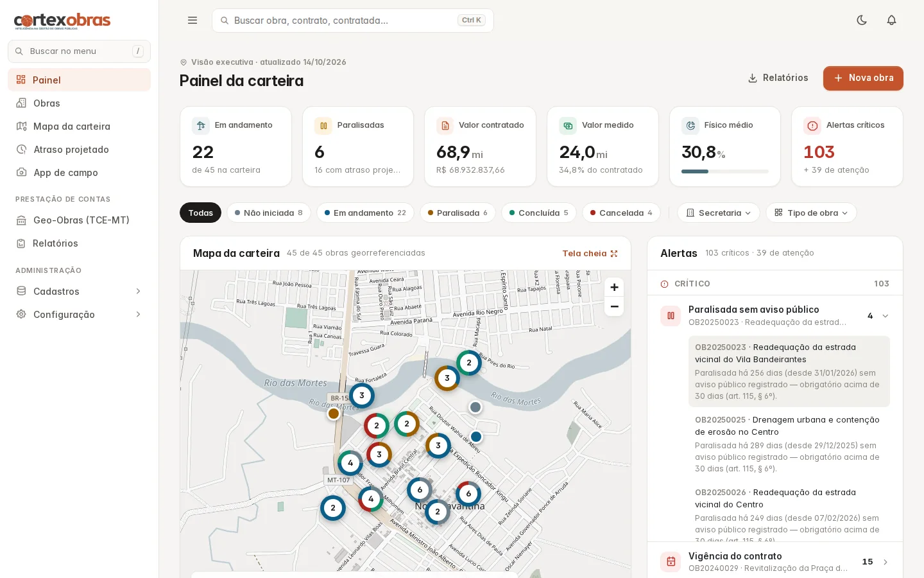Click the Nova obra button
Screen dimensions: 924x578
coord(863,78)
